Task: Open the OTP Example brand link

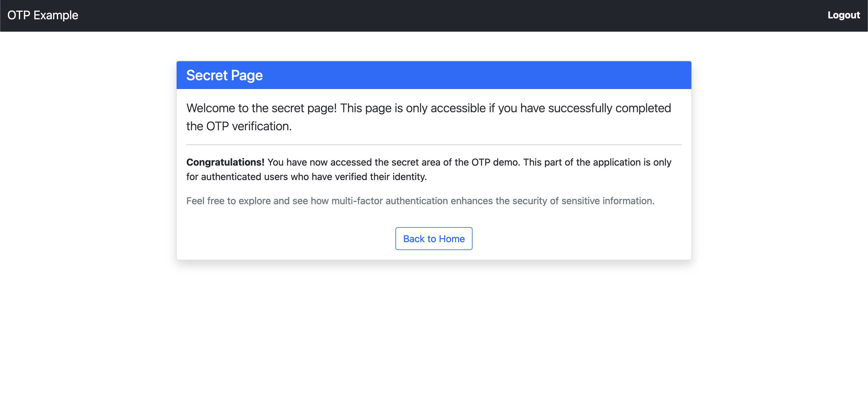Action: [x=43, y=15]
